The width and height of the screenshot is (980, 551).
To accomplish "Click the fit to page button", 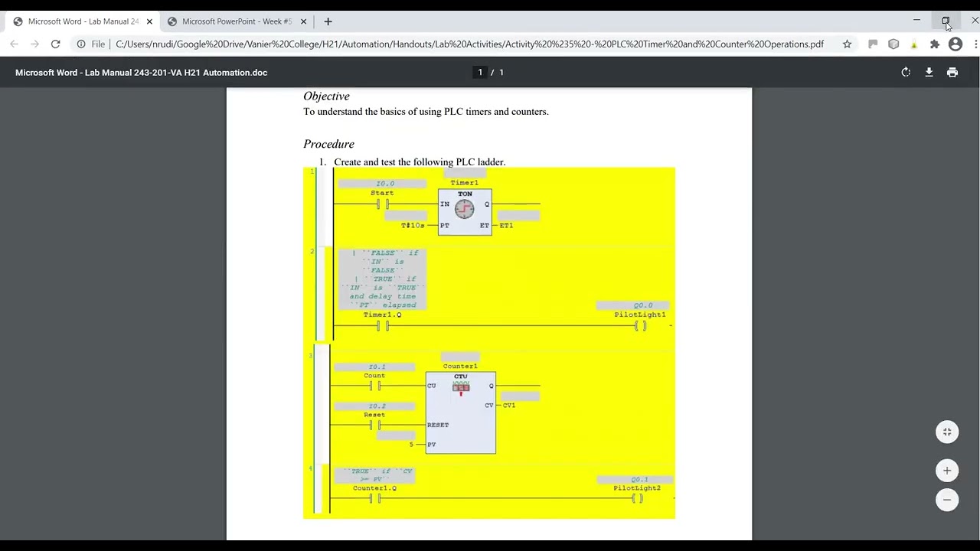I will (947, 432).
